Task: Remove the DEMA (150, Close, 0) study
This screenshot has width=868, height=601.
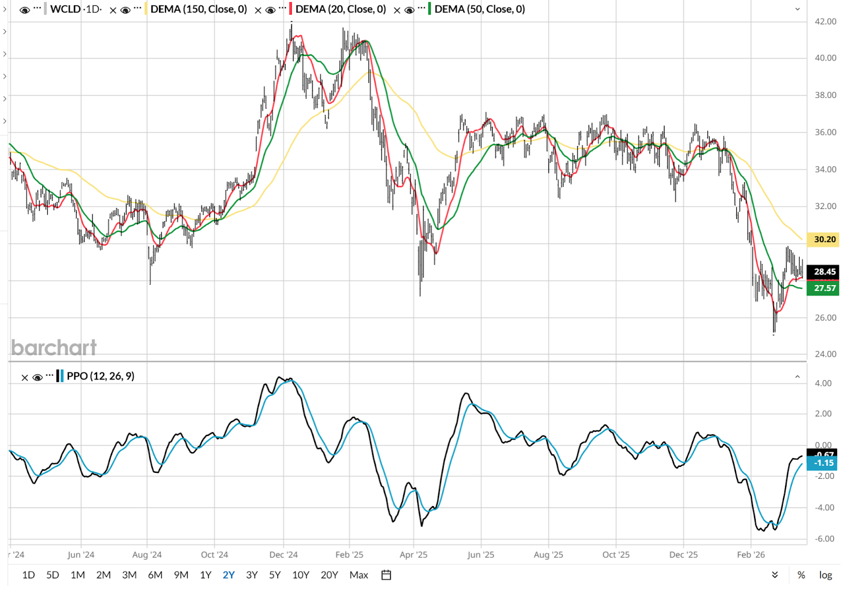Action: pyautogui.click(x=113, y=10)
